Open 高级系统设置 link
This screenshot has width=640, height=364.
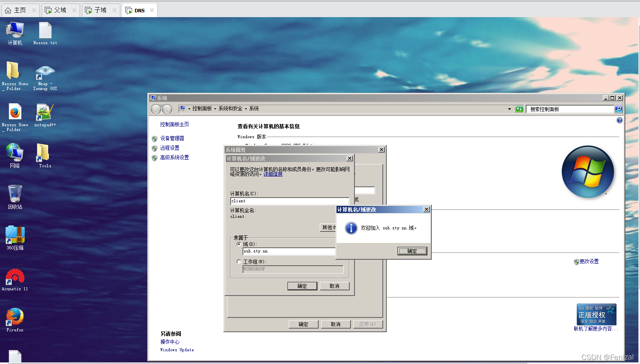174,157
